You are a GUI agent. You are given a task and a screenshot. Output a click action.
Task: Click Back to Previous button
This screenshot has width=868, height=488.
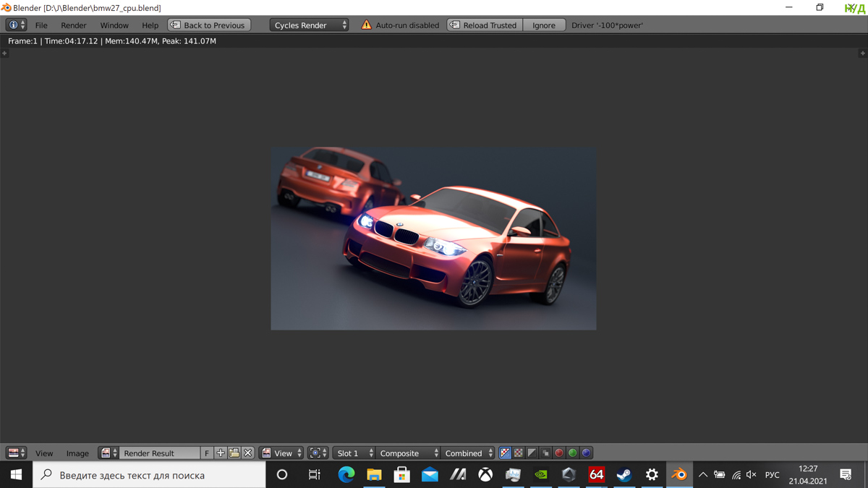click(209, 25)
